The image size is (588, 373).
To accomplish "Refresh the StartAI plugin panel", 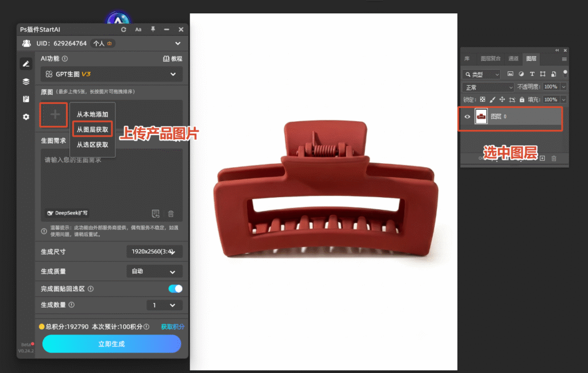I will pos(123,29).
